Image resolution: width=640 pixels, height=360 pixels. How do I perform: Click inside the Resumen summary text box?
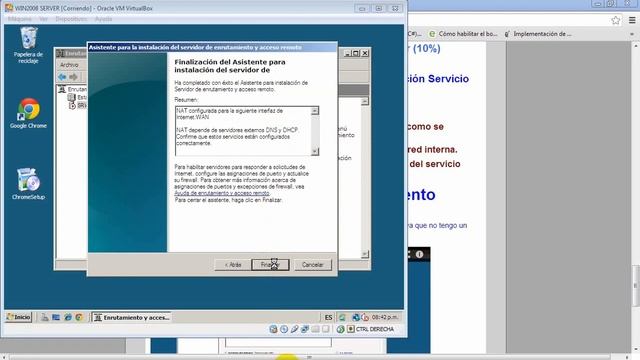point(243,131)
